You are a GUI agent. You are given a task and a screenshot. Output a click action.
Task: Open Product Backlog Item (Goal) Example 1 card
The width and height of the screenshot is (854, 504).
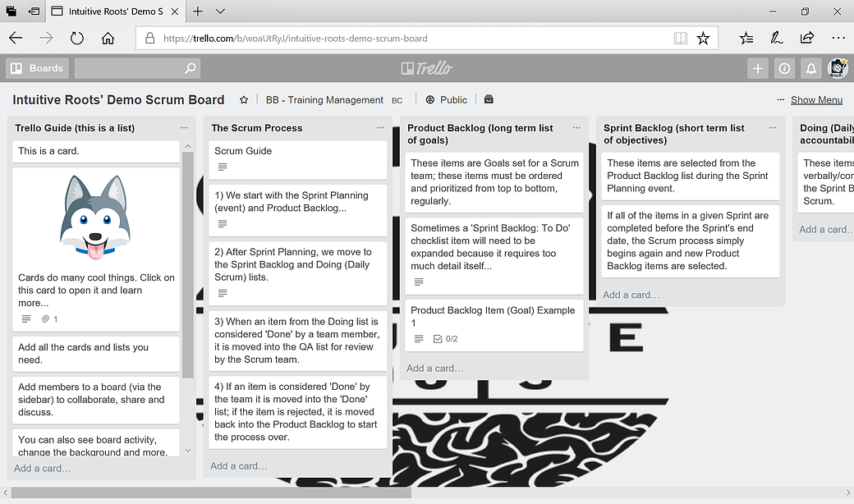click(494, 326)
